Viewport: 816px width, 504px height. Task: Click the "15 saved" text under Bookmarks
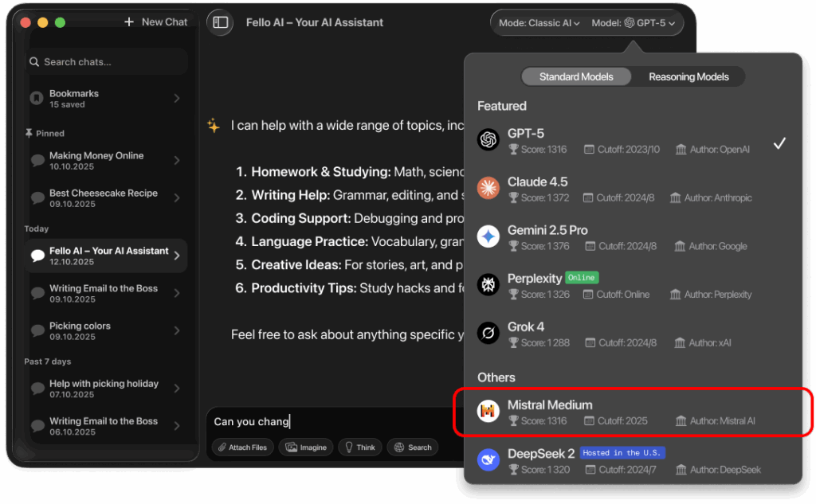(x=67, y=104)
